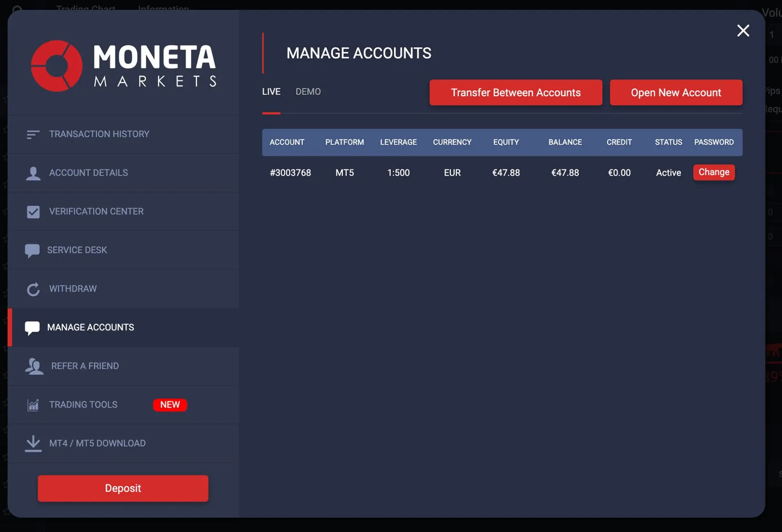Close the Manage Accounts dialog
The width and height of the screenshot is (782, 532).
[743, 31]
